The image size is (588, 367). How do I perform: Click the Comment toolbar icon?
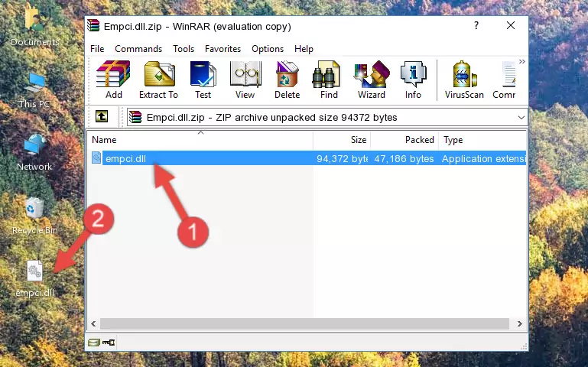(505, 80)
